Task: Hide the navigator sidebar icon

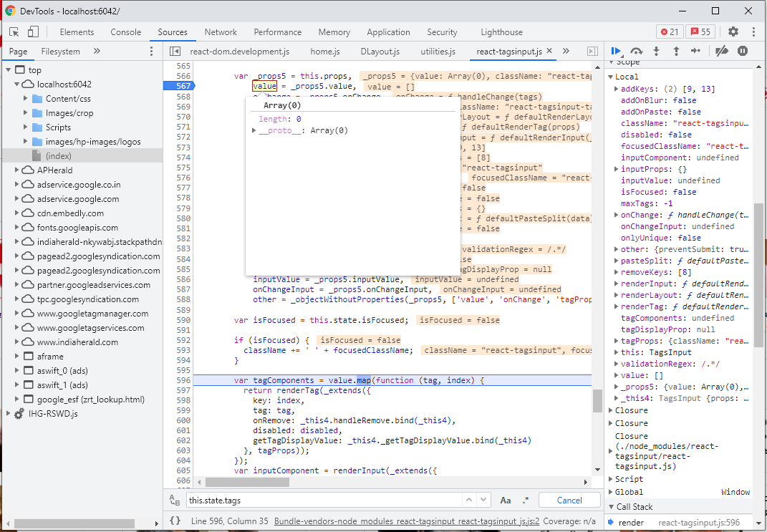Action: (175, 52)
